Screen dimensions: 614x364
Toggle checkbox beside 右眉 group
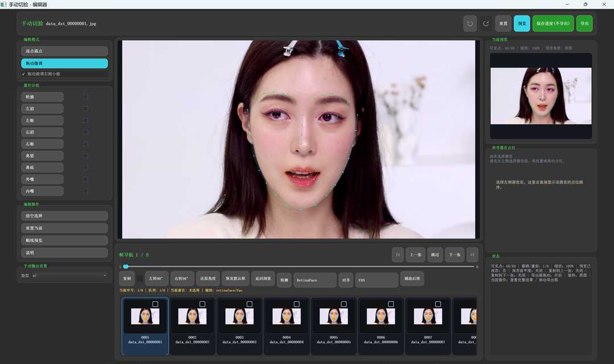[85, 132]
